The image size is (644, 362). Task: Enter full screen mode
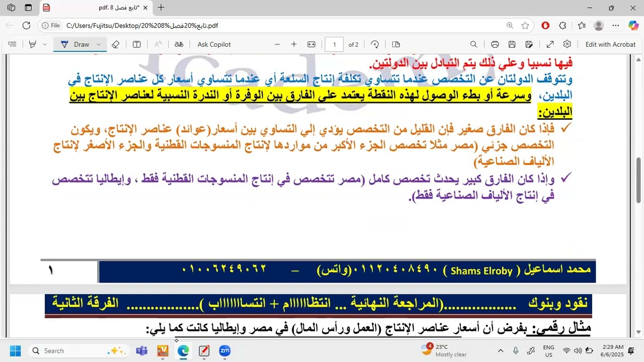point(550,44)
